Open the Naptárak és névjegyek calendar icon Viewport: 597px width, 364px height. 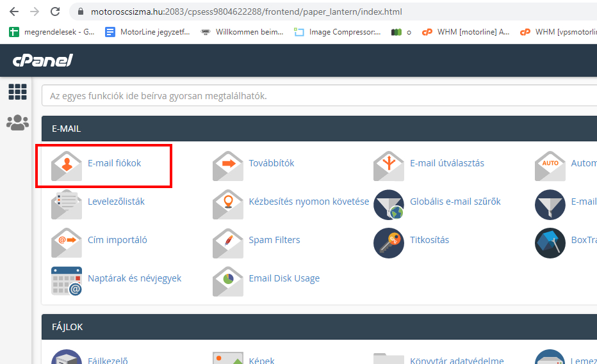click(x=67, y=281)
